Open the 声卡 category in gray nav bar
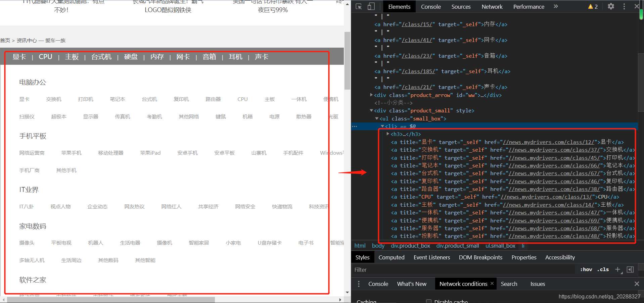The image size is (644, 303). [262, 57]
